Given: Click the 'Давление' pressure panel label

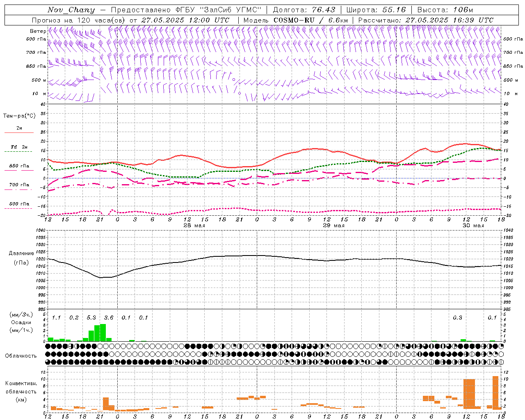Looking at the screenshot, I should (x=21, y=253).
